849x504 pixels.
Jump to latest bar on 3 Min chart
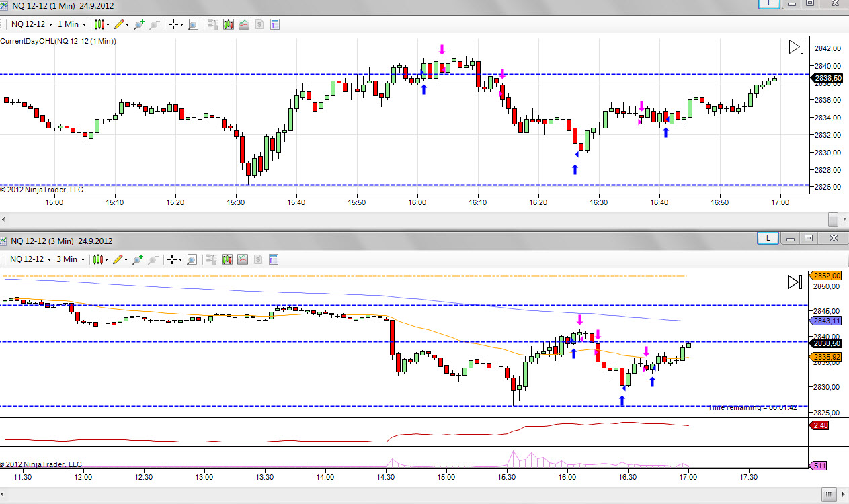(795, 282)
